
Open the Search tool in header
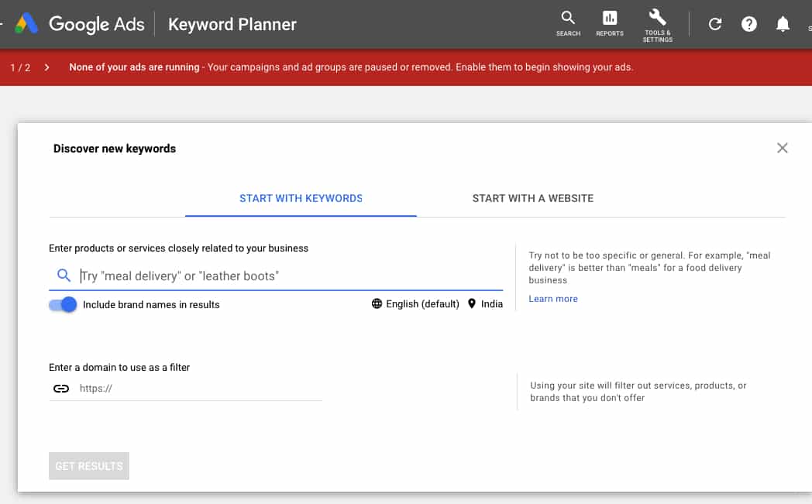(568, 24)
